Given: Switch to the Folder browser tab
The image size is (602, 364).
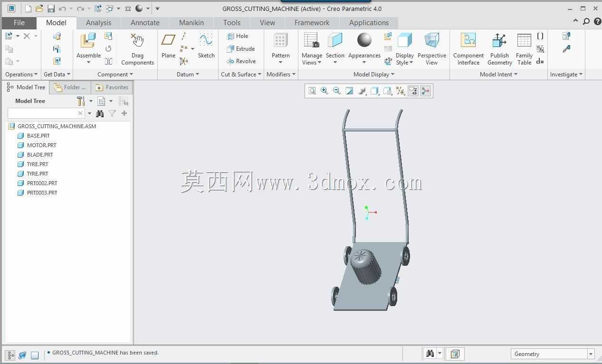Looking at the screenshot, I should coord(70,87).
